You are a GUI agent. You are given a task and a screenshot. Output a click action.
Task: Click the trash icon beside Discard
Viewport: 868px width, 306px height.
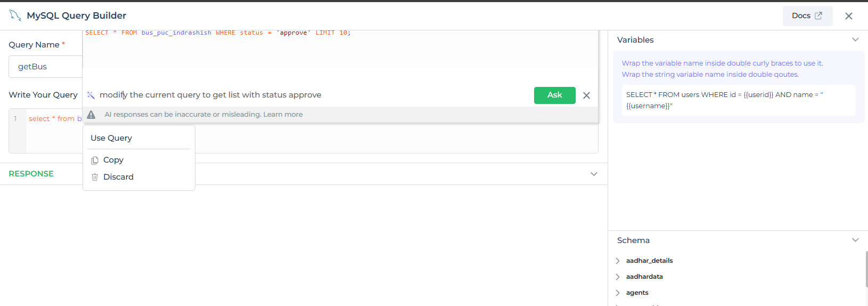95,177
